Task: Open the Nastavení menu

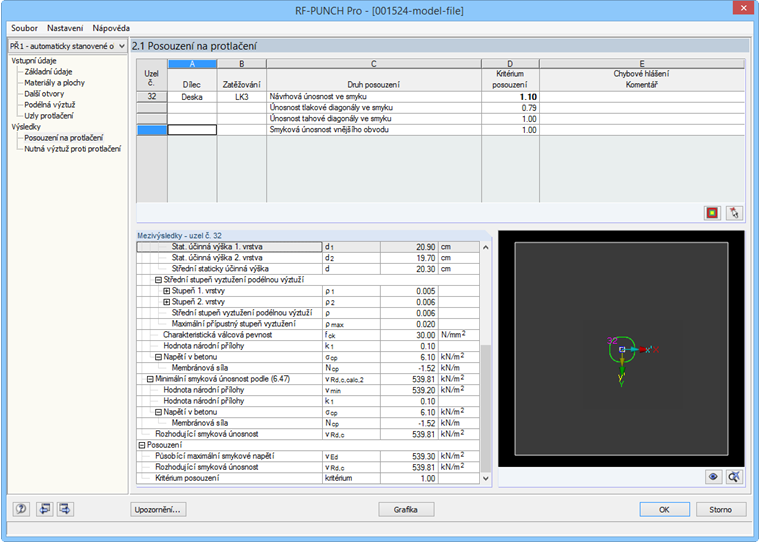Action: (x=65, y=28)
